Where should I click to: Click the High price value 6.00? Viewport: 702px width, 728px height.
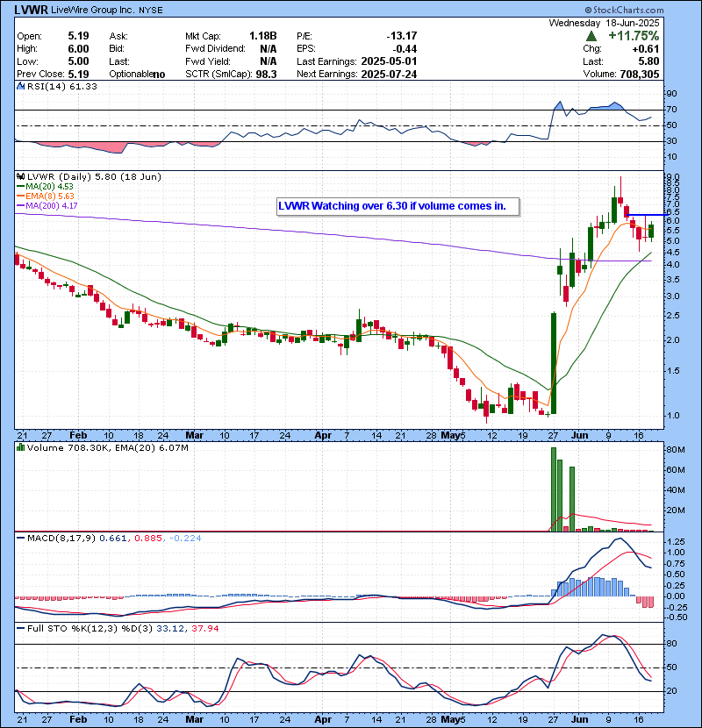(78, 49)
